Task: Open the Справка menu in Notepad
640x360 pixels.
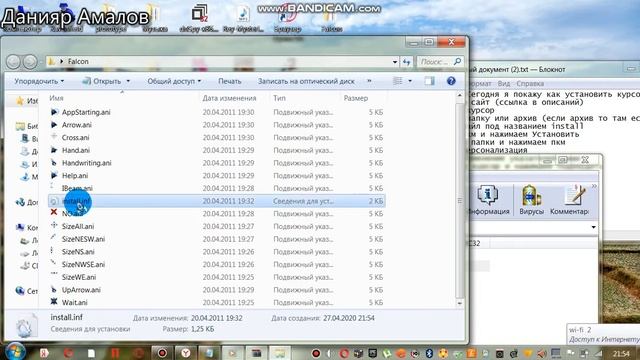Action: [x=530, y=83]
